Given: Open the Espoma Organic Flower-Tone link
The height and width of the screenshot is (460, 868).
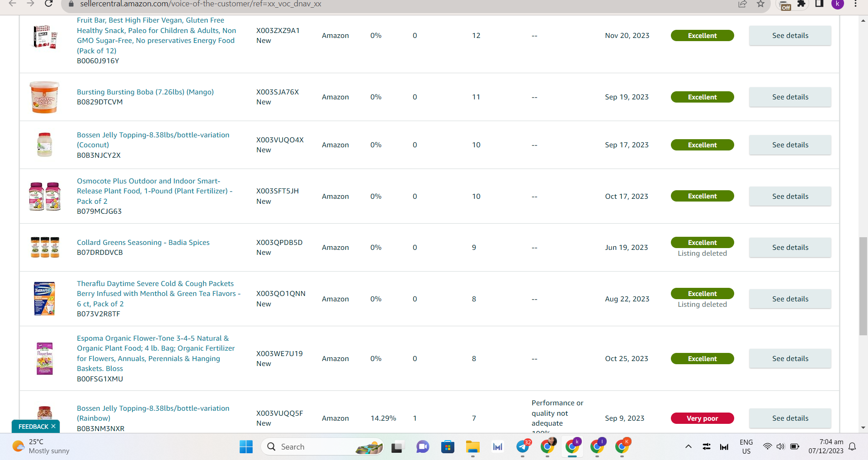Looking at the screenshot, I should coord(156,353).
